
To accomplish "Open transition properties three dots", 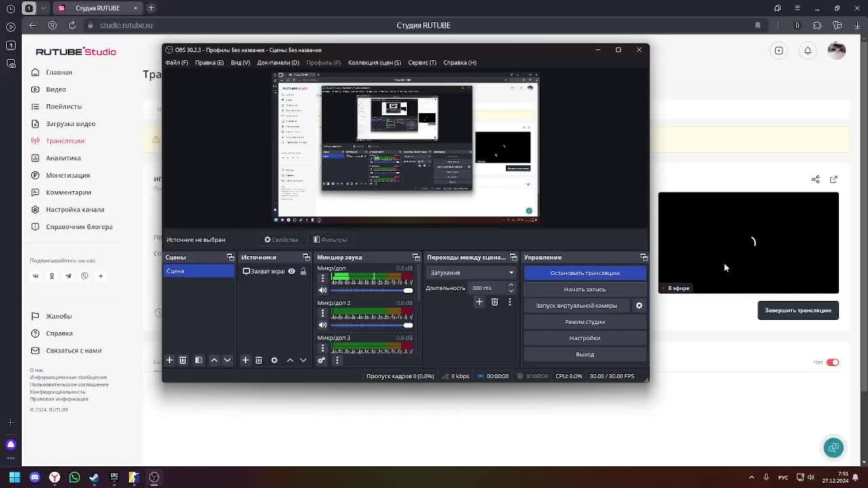I will point(510,302).
